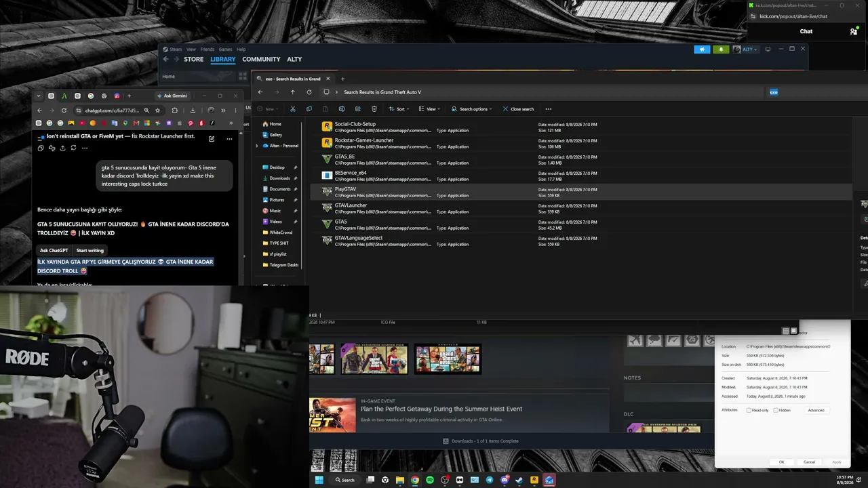The image size is (868, 488).
Task: Open the Search options dropdown
Action: click(472, 109)
